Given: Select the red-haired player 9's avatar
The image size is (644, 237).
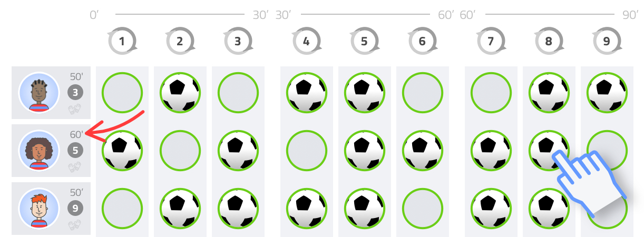Looking at the screenshot, I should pyautogui.click(x=39, y=209).
